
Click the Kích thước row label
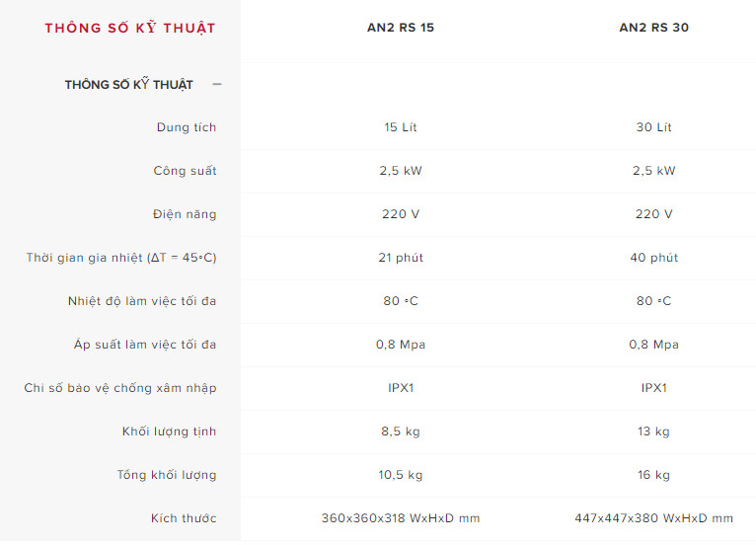184,518
